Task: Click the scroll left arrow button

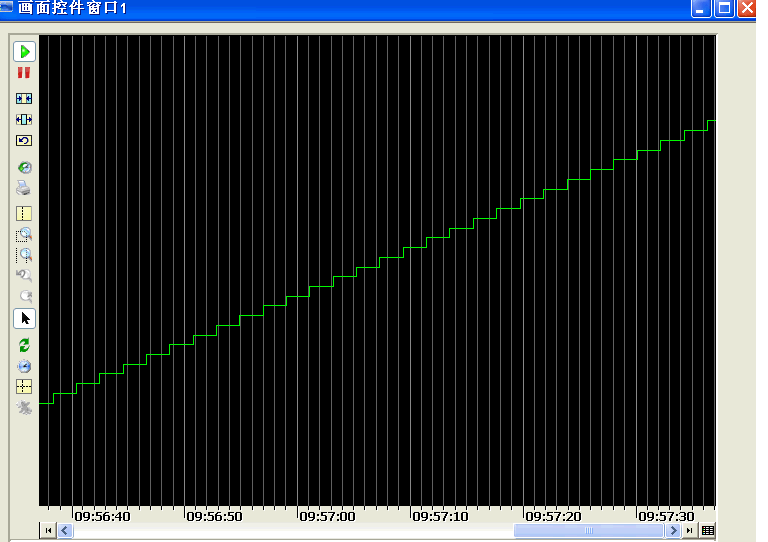Action: (x=65, y=530)
